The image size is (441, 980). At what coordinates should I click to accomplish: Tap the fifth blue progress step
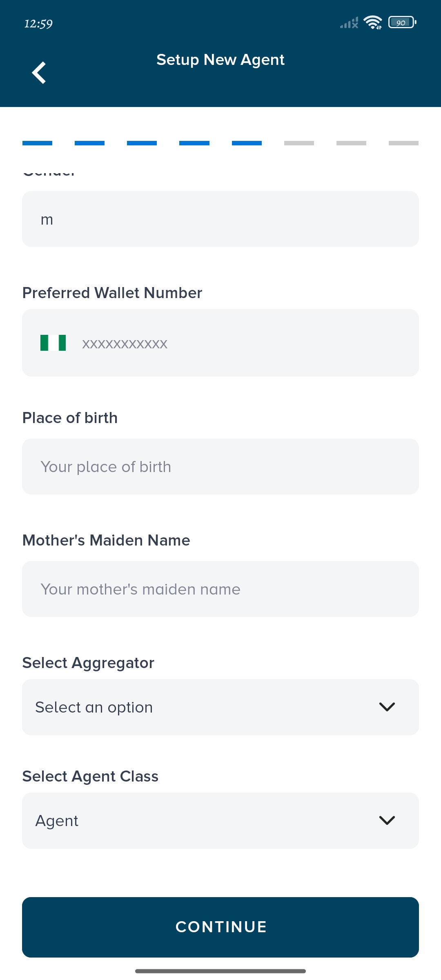click(247, 143)
